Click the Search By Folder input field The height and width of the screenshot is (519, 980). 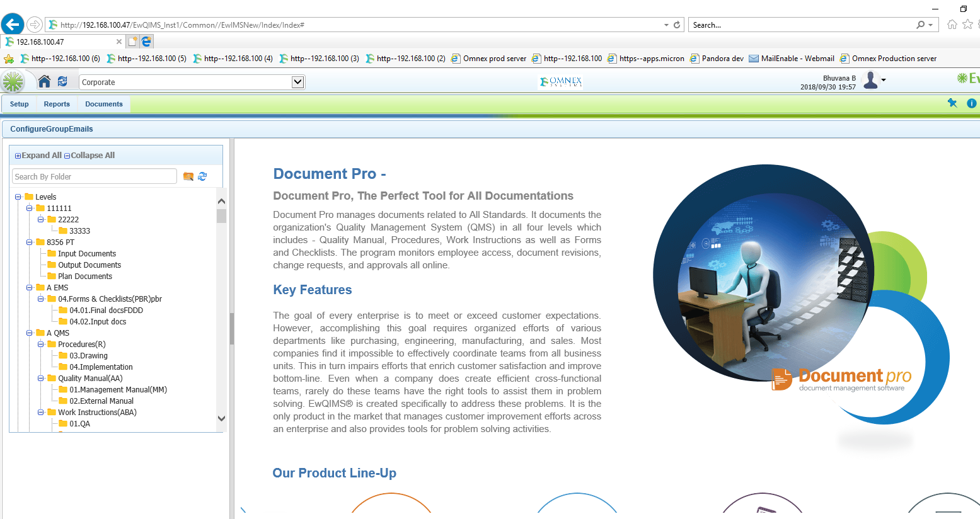(x=95, y=176)
